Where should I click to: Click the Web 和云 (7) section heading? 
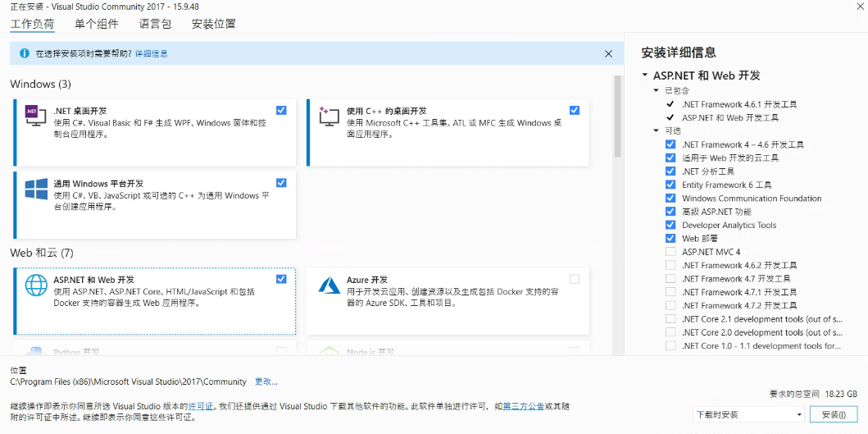pyautogui.click(x=42, y=254)
